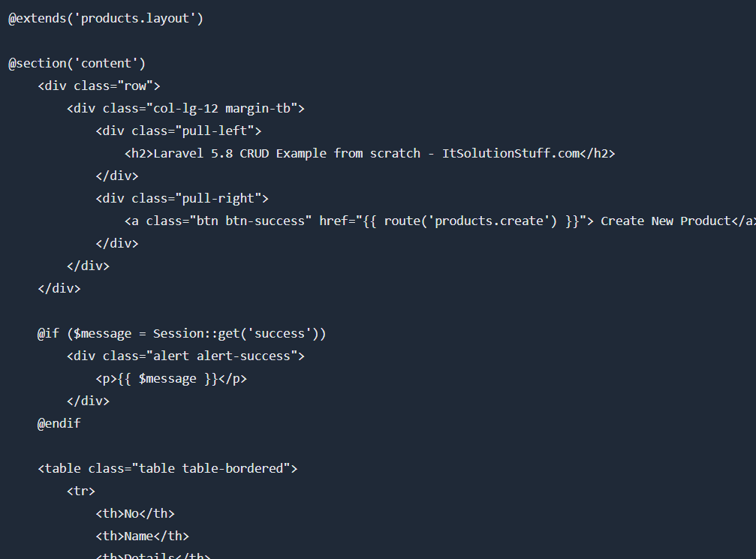Click the h2 Laravel 5.8 CRUD heading line
This screenshot has width=756, height=559.
[x=370, y=153]
